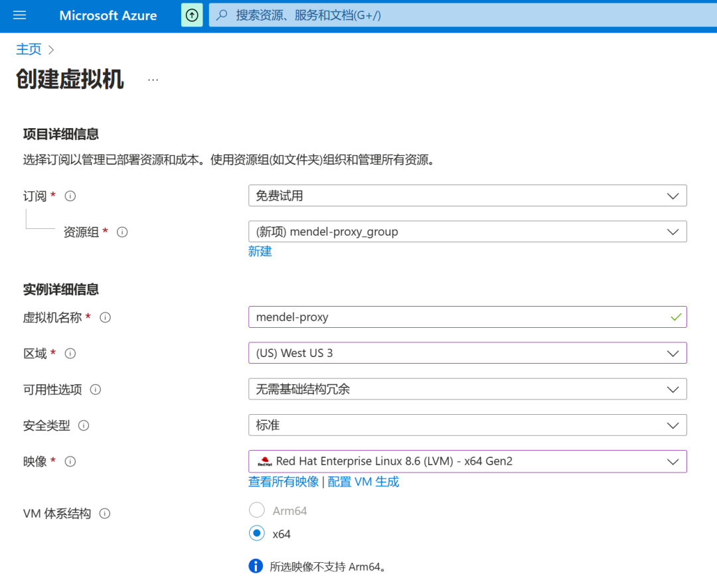Viewport: 717px width, 588px height.
Task: Open the 区域 dropdown West US 3
Action: pyautogui.click(x=467, y=353)
